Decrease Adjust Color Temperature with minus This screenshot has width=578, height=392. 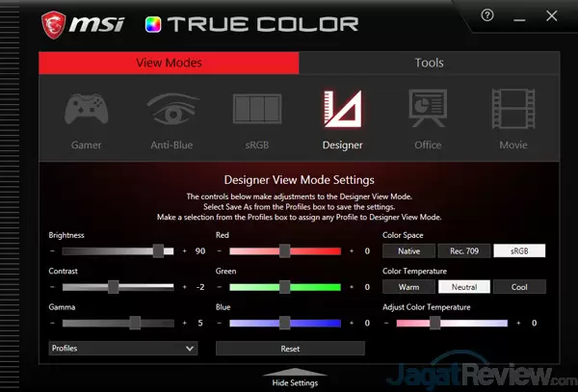[x=386, y=323]
